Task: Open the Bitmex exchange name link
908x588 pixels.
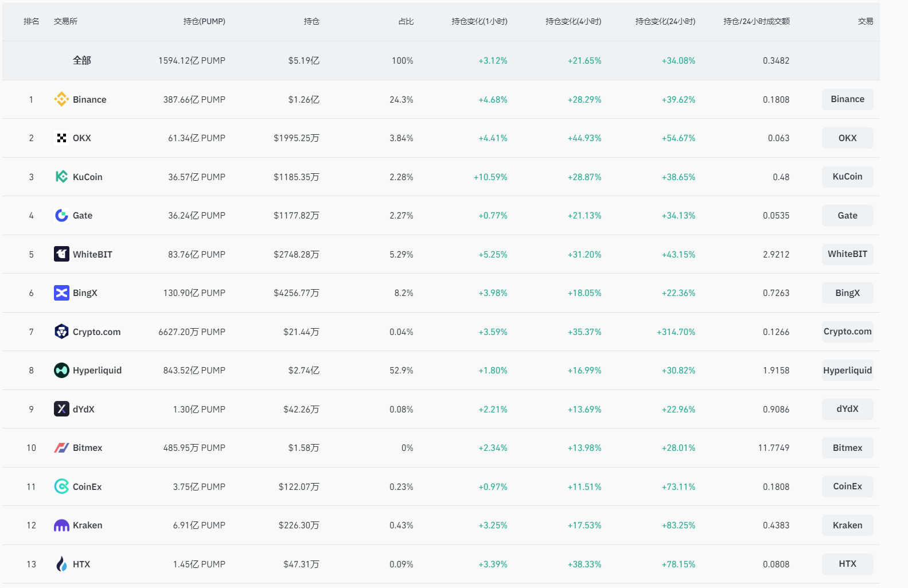Action: click(x=87, y=448)
